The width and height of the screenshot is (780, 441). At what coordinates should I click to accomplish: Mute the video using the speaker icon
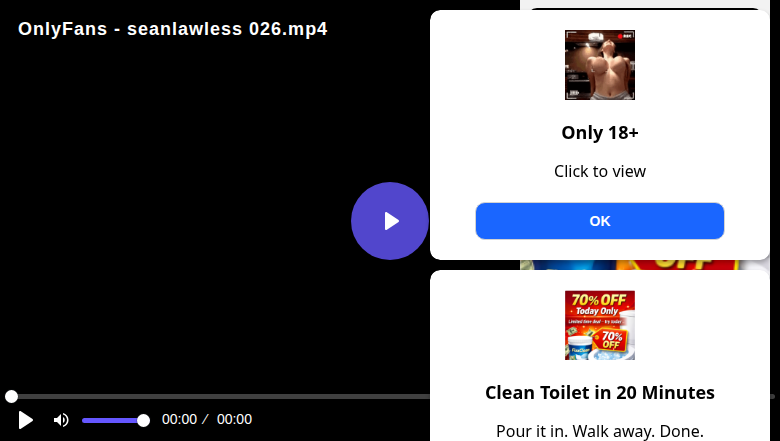[x=61, y=420]
